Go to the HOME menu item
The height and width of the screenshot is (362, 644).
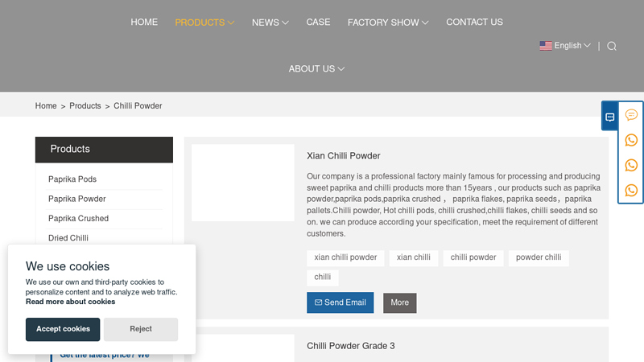tap(144, 23)
